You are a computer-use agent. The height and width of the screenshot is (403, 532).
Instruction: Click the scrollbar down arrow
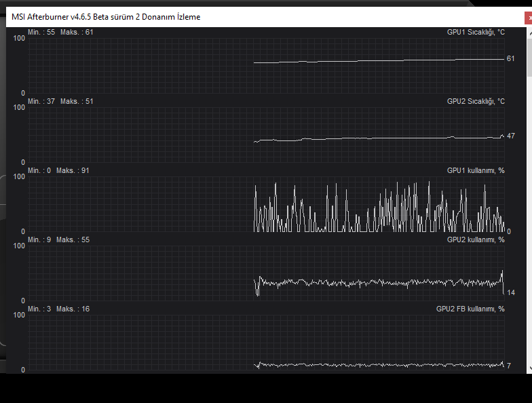point(529,368)
